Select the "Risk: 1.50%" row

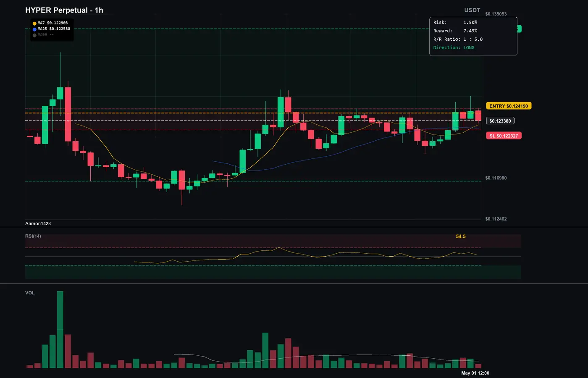(x=455, y=23)
